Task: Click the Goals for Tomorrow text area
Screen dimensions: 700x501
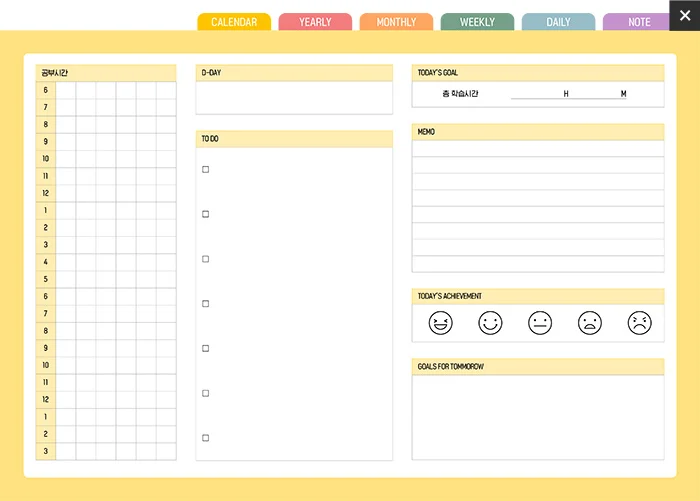Action: point(538,416)
